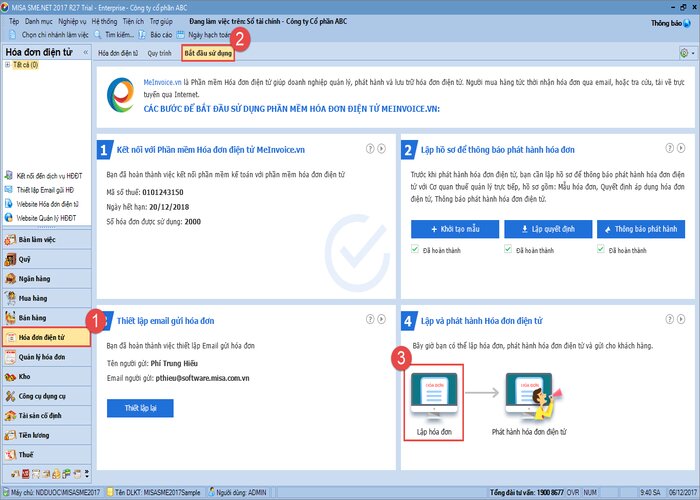Open Thông báo notifications globe icon
Image resolution: width=700 pixels, height=500 pixels.
(x=687, y=23)
